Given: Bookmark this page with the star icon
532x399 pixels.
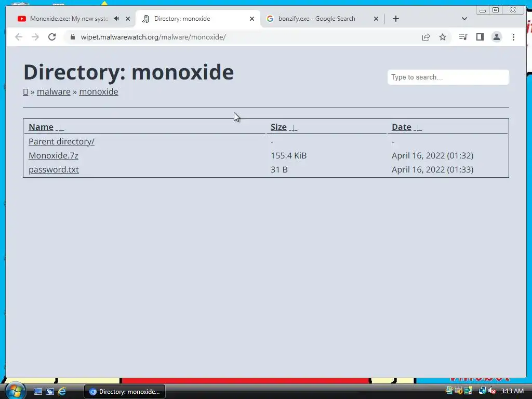Looking at the screenshot, I should tap(443, 37).
